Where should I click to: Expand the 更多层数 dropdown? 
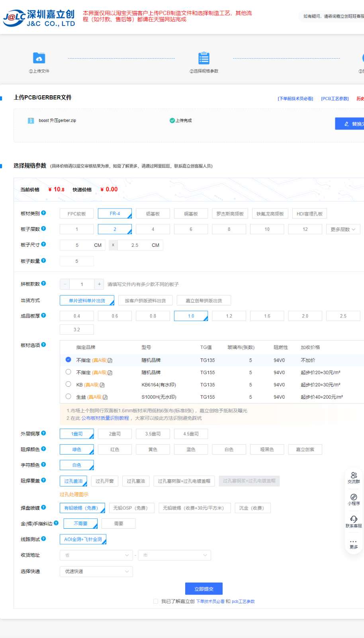(x=343, y=229)
